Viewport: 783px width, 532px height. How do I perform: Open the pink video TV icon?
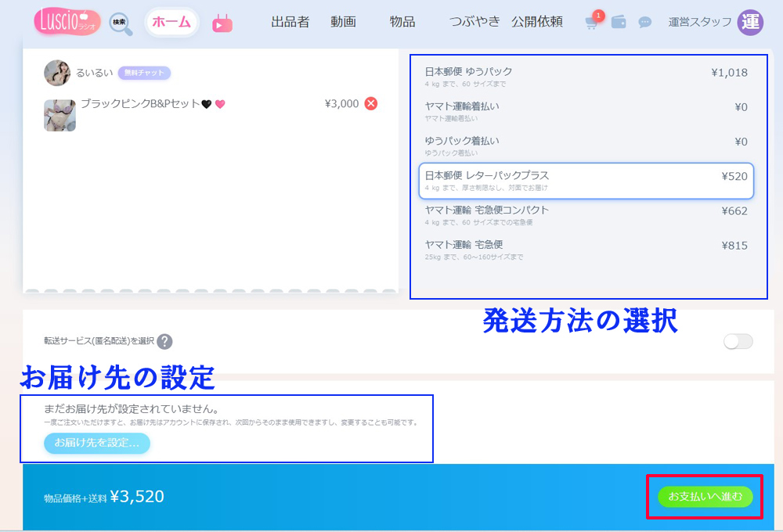click(222, 23)
